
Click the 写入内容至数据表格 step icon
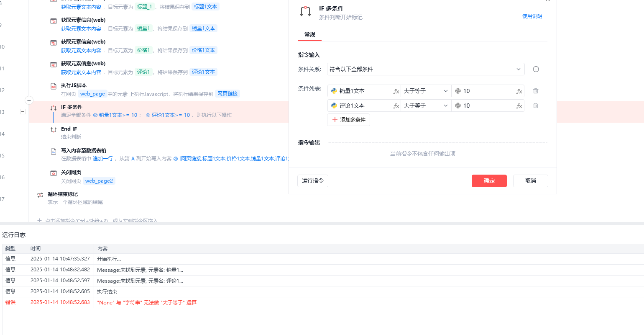pos(54,152)
